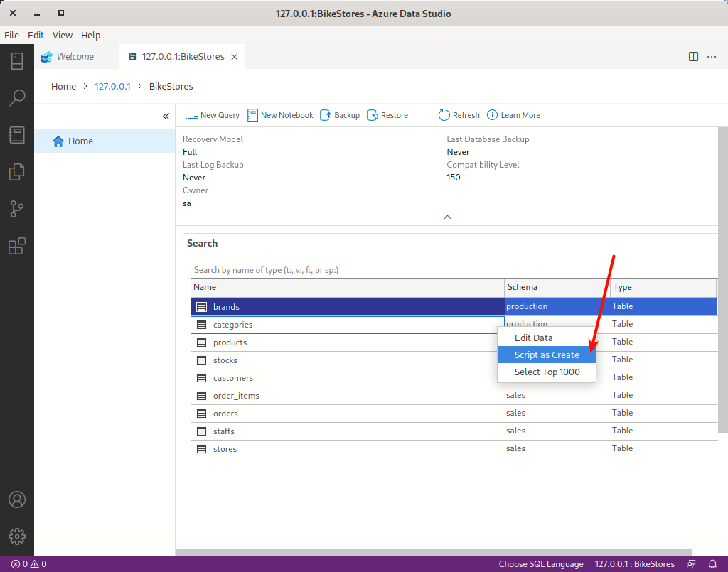Click the feedback smiley in the status bar
The height and width of the screenshot is (572, 728).
click(x=690, y=563)
